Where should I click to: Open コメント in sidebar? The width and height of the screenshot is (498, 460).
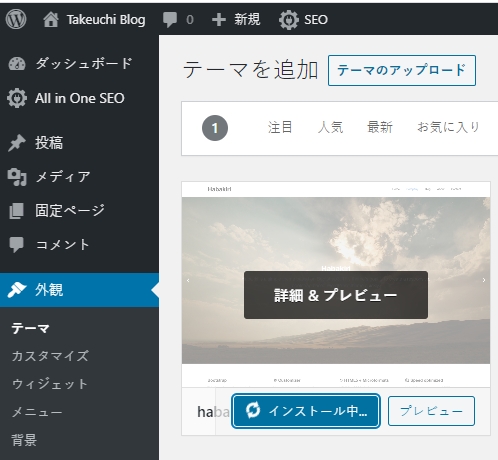click(x=63, y=245)
